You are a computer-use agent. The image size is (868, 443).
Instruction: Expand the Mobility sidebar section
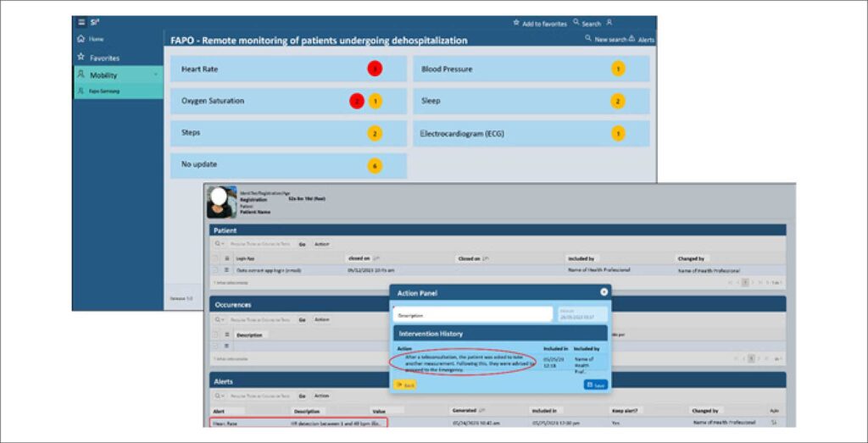tap(156, 75)
